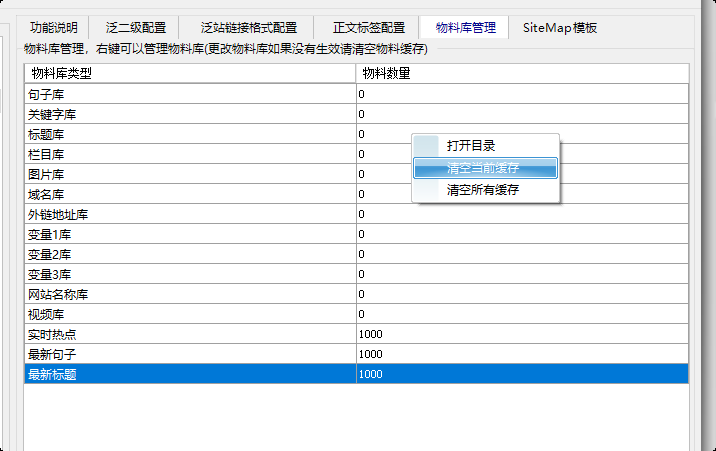Select the 物料库管理 tab

pos(465,27)
